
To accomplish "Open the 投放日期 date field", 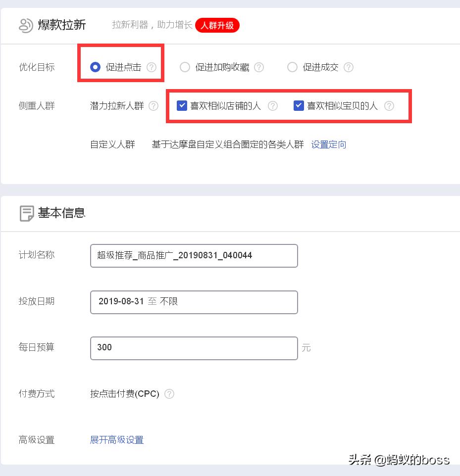I will pyautogui.click(x=194, y=301).
